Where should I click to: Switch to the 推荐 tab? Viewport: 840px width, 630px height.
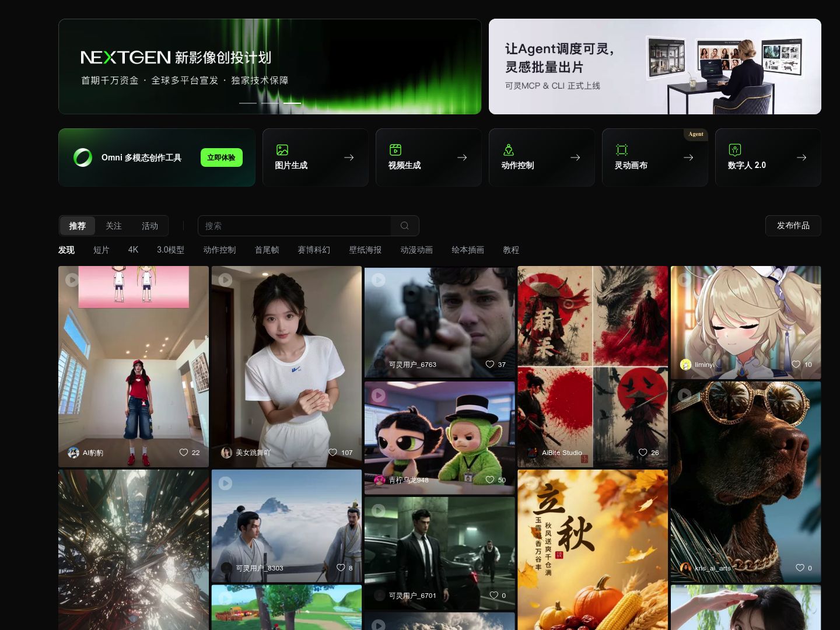(78, 226)
